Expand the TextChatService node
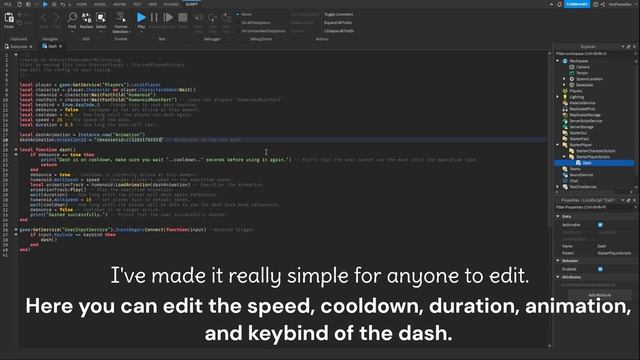The width and height of the screenshot is (640, 360). [558, 187]
